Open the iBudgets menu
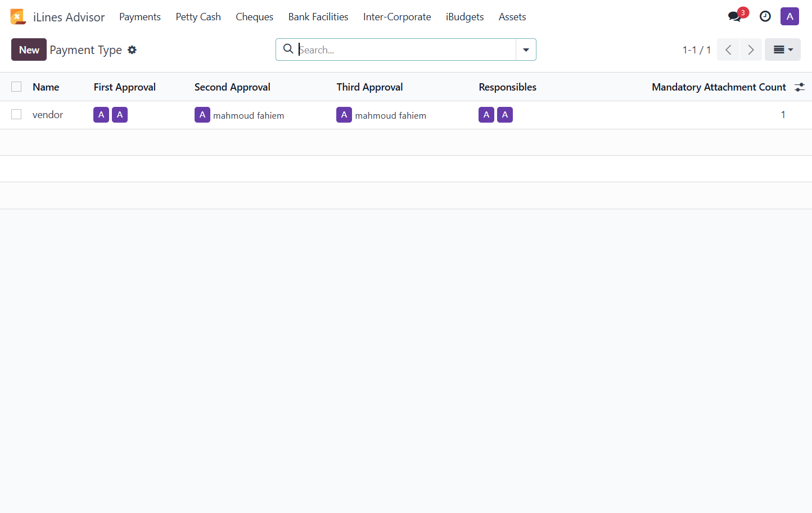This screenshot has width=812, height=513. pos(464,17)
